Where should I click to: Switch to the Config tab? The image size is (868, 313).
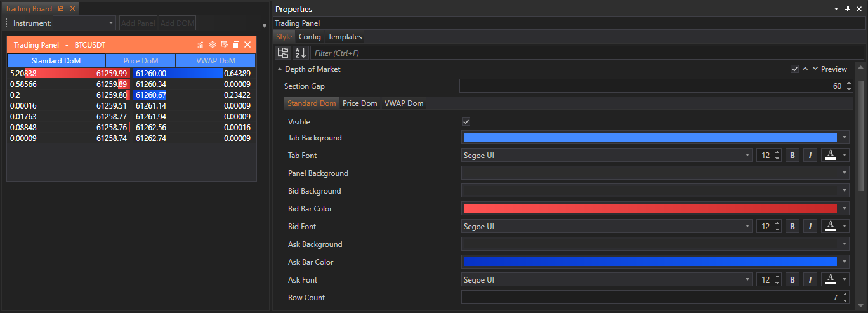(x=310, y=37)
